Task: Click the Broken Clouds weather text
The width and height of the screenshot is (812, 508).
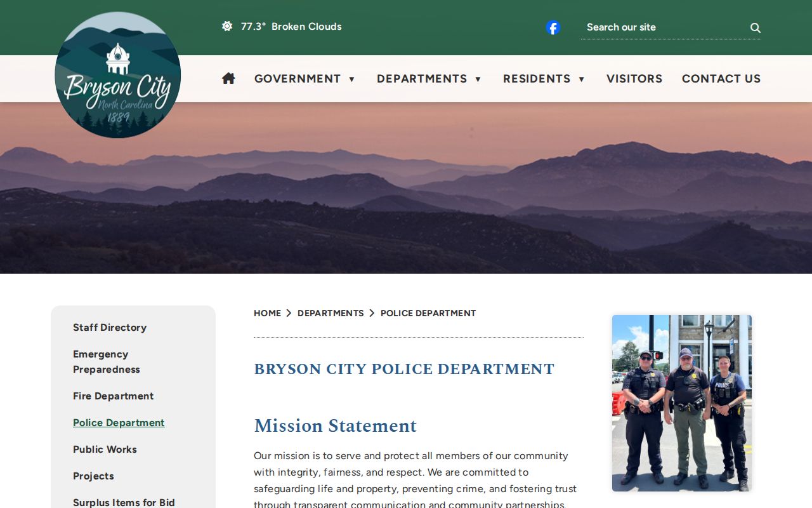Action: 306,26
